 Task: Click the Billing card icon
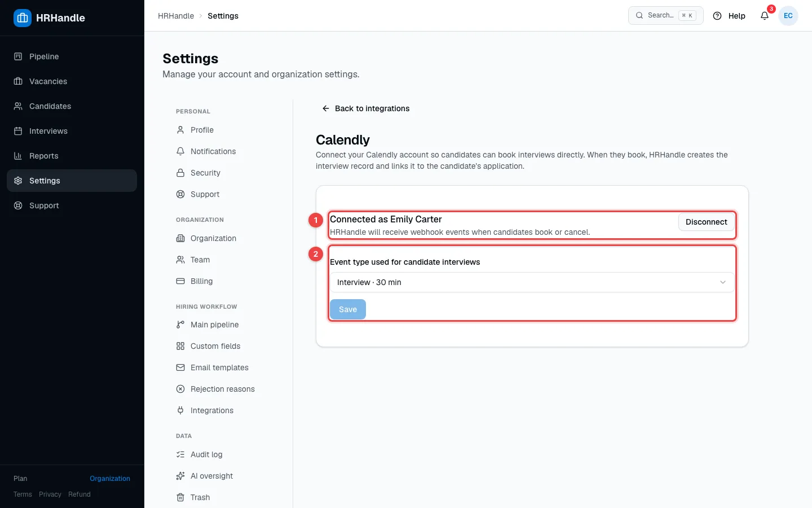pyautogui.click(x=180, y=281)
